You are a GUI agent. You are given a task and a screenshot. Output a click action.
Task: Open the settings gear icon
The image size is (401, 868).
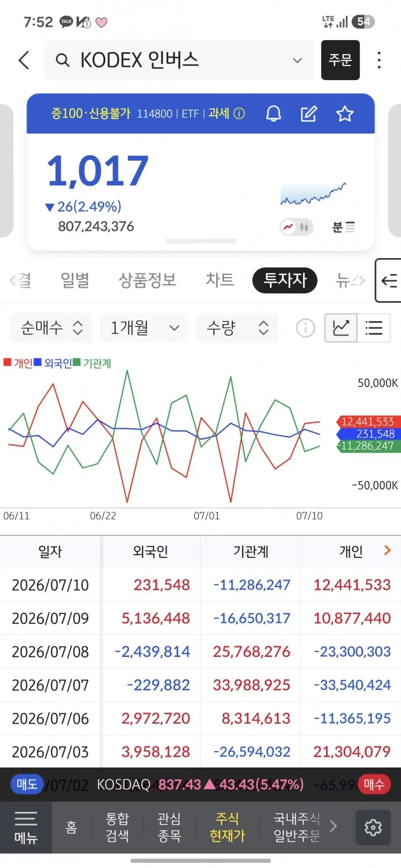coord(373,827)
